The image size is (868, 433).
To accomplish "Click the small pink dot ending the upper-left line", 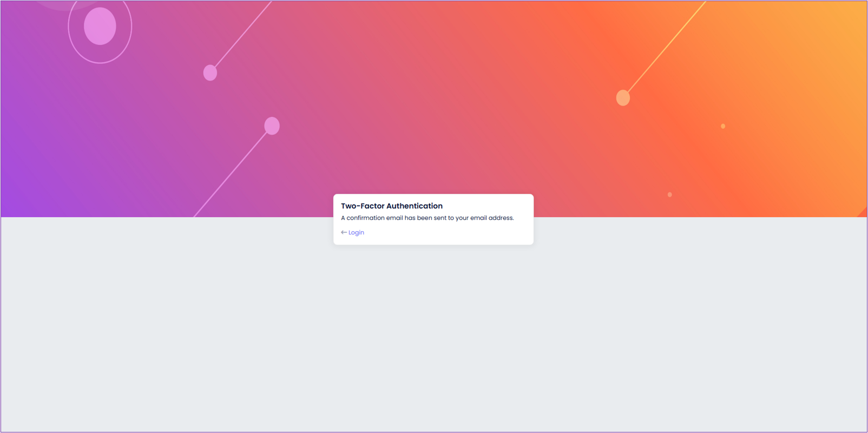I will coord(210,73).
